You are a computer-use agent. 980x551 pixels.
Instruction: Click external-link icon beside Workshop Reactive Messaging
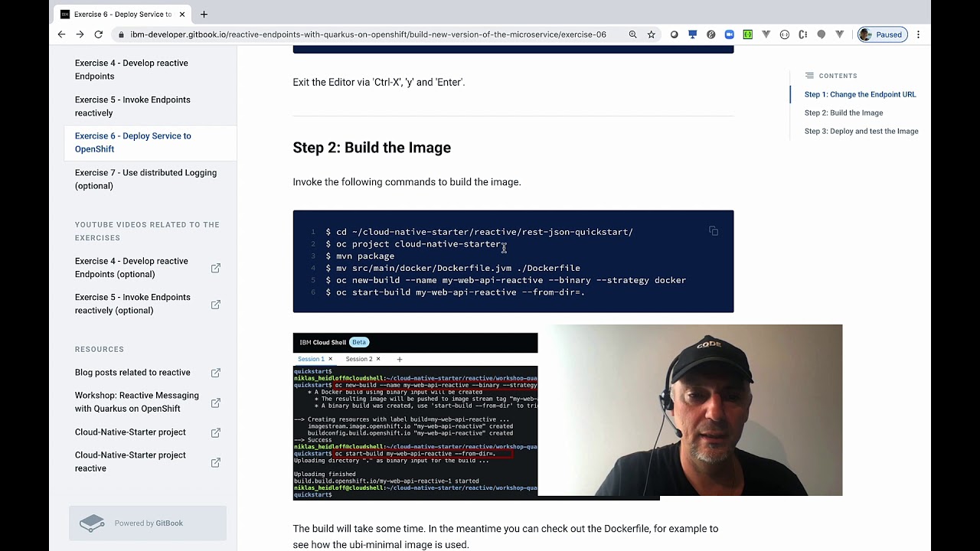tap(216, 403)
